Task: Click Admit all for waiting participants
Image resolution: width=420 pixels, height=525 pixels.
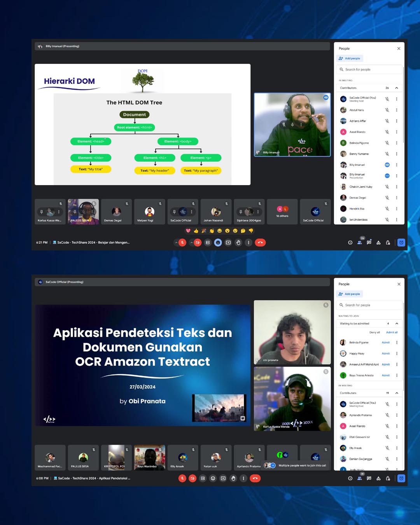Action: click(x=392, y=332)
